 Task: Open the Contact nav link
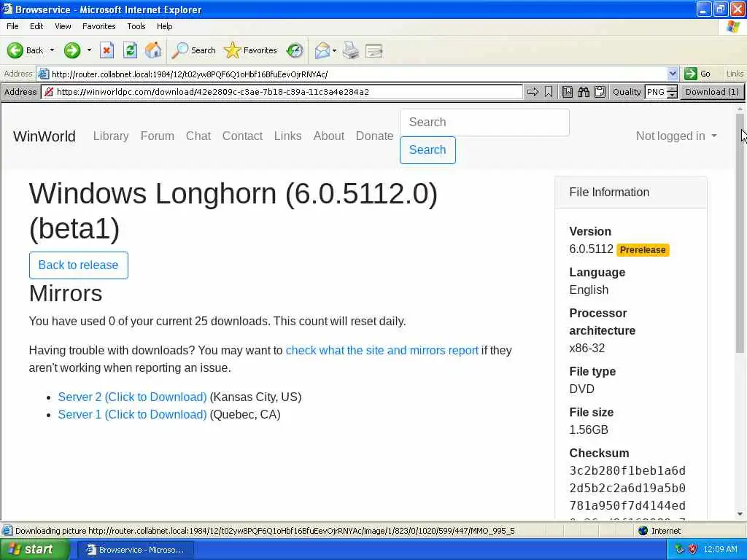pos(242,136)
